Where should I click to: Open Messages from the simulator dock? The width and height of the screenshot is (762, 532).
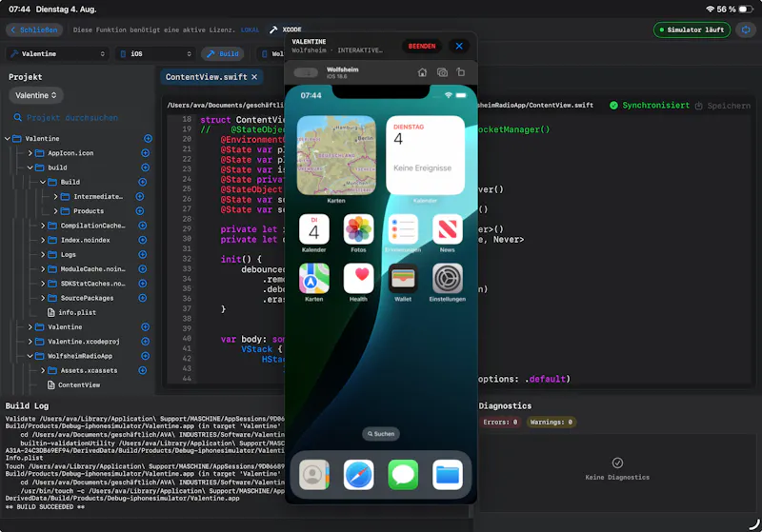pos(403,474)
